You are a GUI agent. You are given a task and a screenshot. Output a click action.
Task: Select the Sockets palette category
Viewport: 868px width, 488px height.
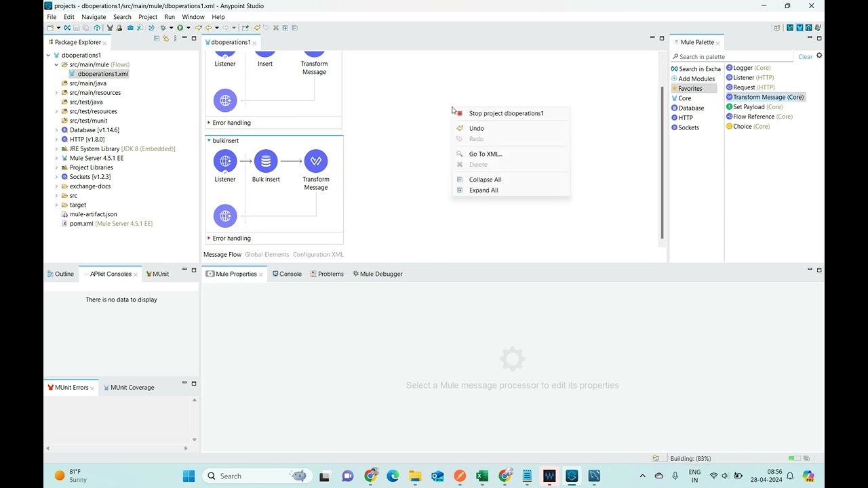point(685,127)
